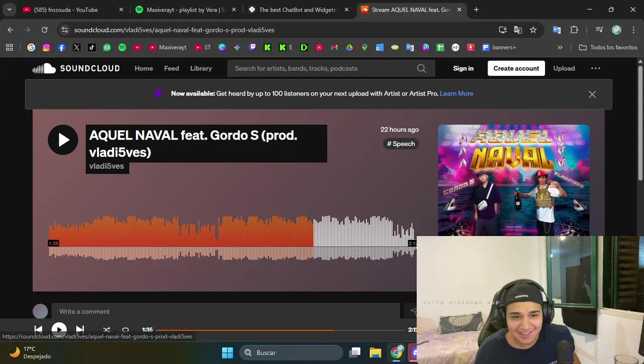View site information icon in address bar

coord(65,30)
